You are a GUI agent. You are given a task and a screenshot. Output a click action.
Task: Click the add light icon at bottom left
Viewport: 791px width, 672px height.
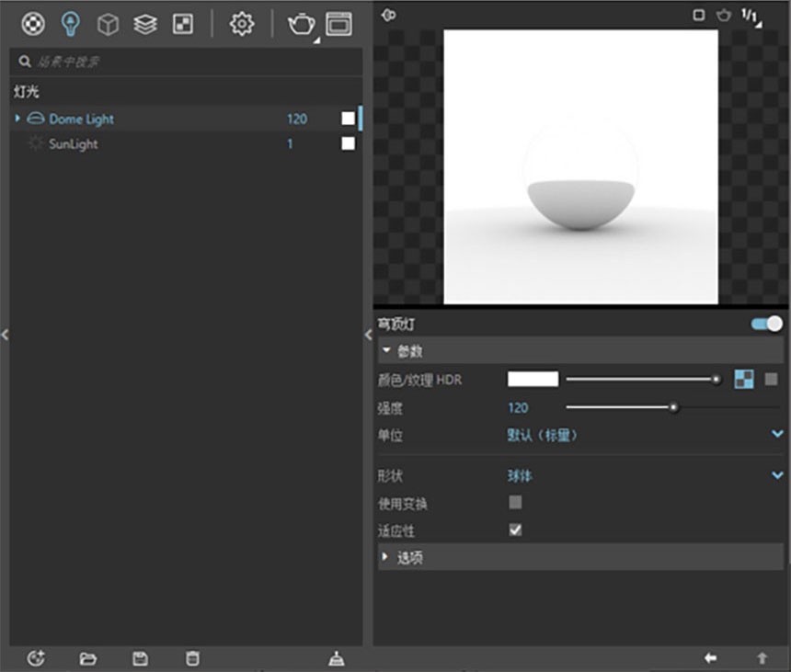point(36,658)
